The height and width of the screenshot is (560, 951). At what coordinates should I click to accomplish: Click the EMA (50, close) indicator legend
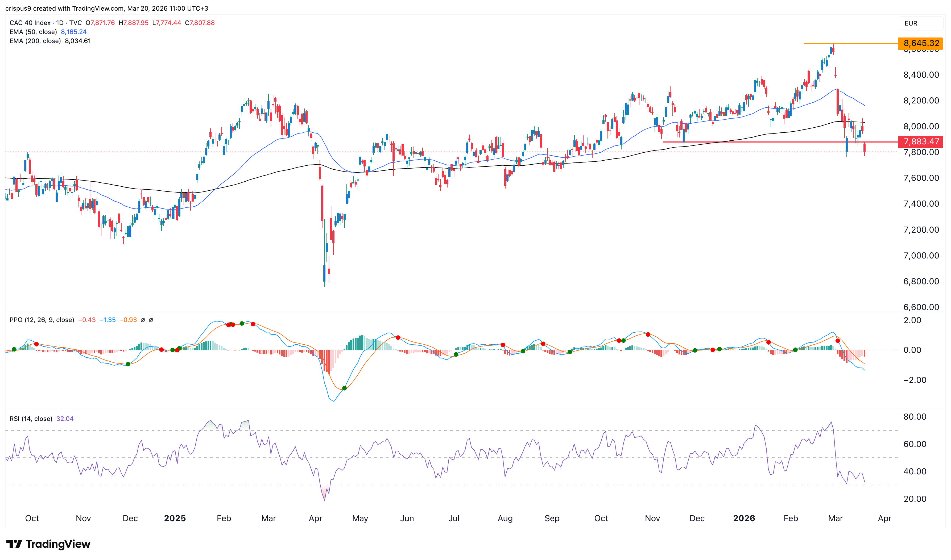tap(33, 32)
